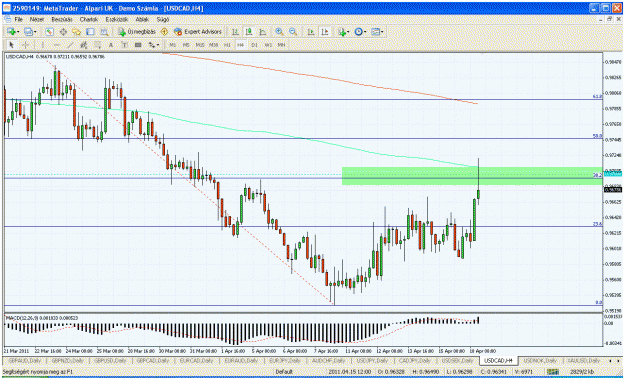Switch the chart to M5 timeframe
This screenshot has height=378, width=625.
click(186, 45)
